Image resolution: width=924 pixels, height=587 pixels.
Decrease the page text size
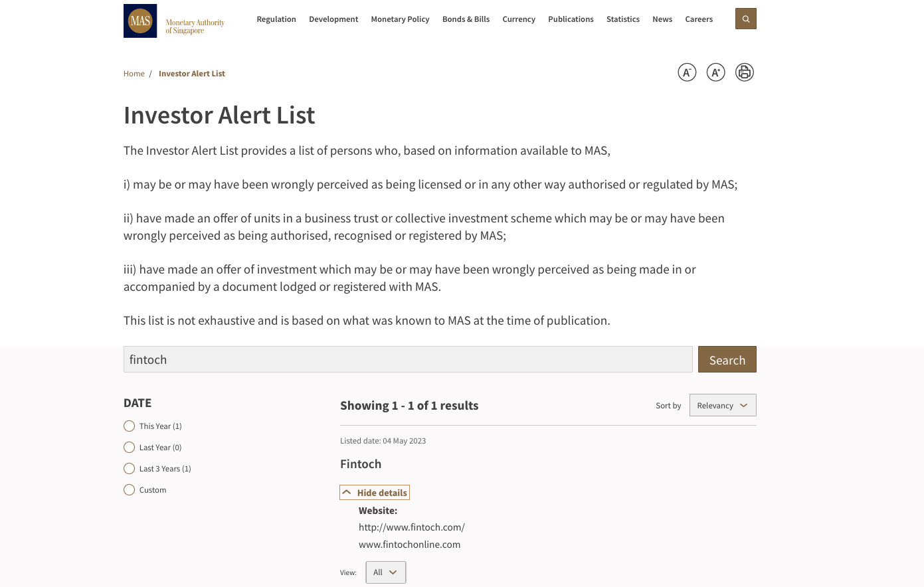[x=687, y=72]
